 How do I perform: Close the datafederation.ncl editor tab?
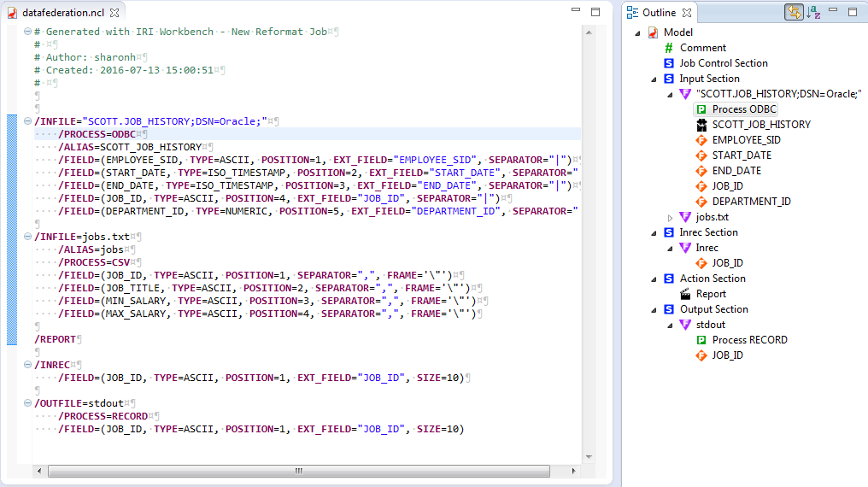(x=114, y=13)
